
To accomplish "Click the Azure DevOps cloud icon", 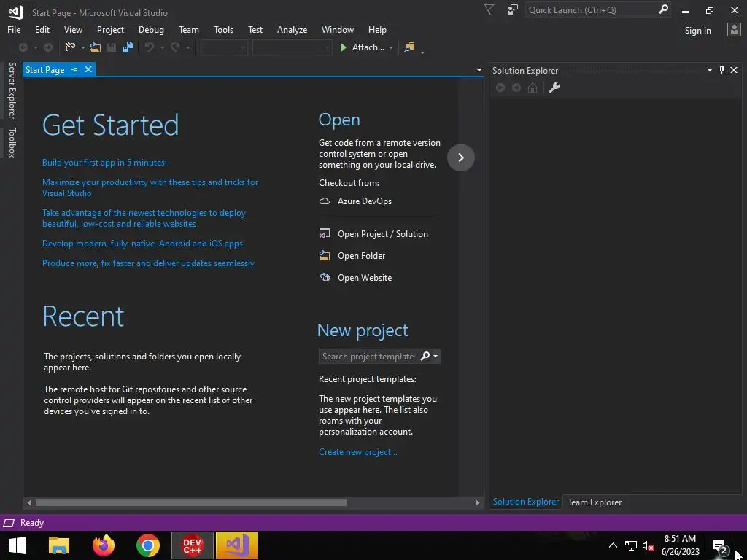I will (325, 201).
